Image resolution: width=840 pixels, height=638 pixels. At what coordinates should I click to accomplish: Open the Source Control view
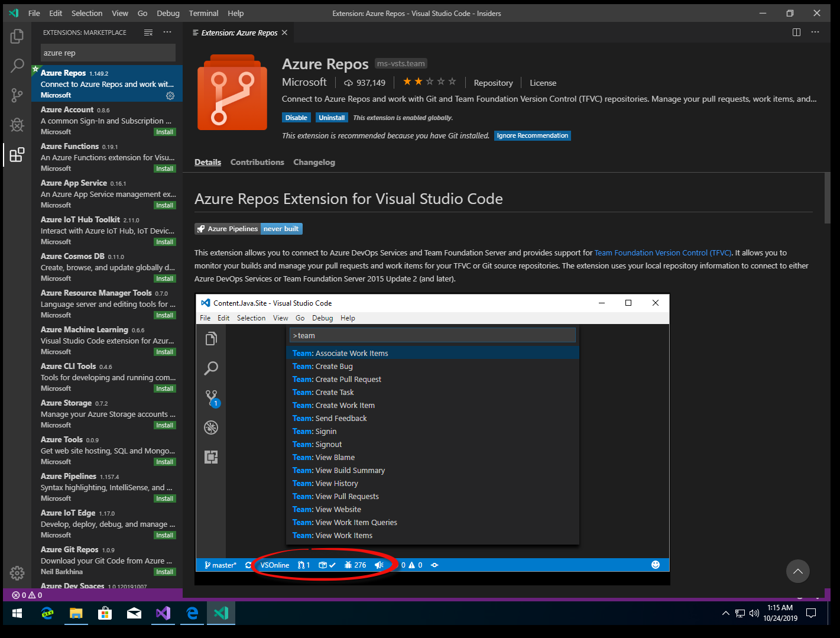(x=17, y=95)
